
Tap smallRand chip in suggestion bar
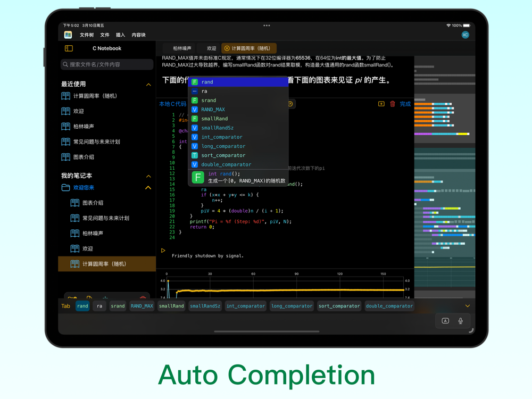[171, 306]
